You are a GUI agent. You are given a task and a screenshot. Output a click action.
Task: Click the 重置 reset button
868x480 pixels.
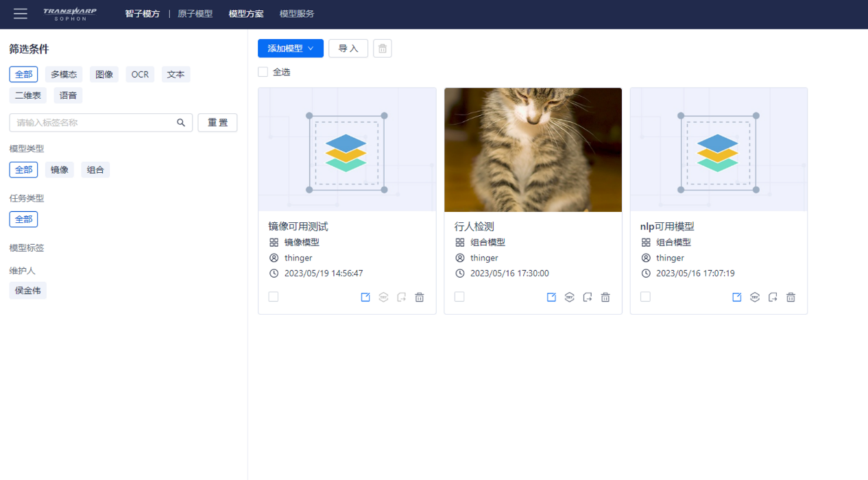tap(217, 123)
